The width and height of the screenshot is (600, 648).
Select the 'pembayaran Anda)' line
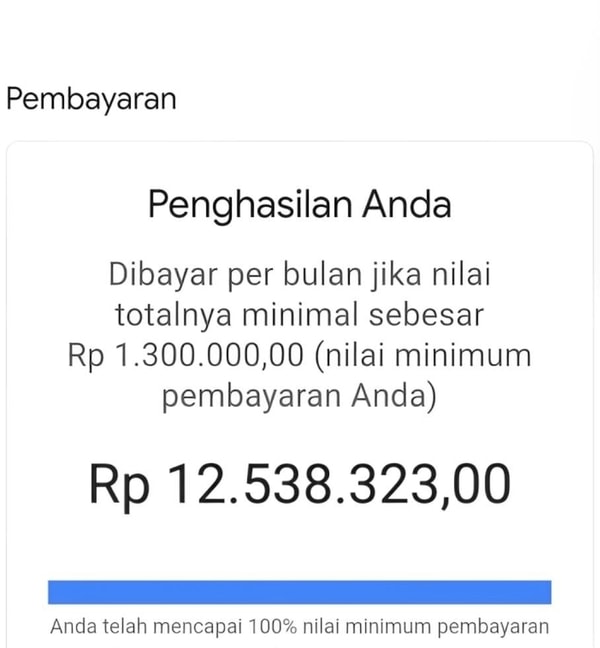[300, 396]
